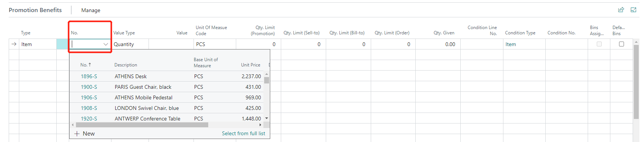Click the Unit Price column header
Viewport: 644px width, 142px height.
coord(251,65)
